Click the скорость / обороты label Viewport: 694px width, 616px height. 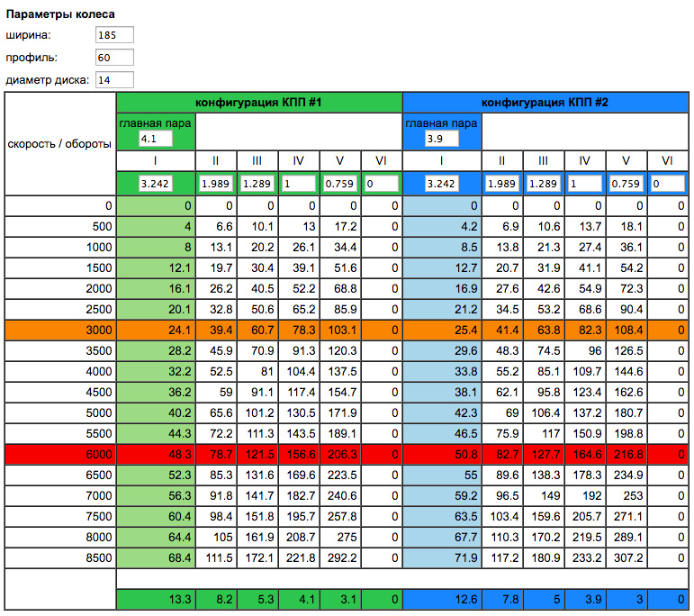click(x=59, y=144)
